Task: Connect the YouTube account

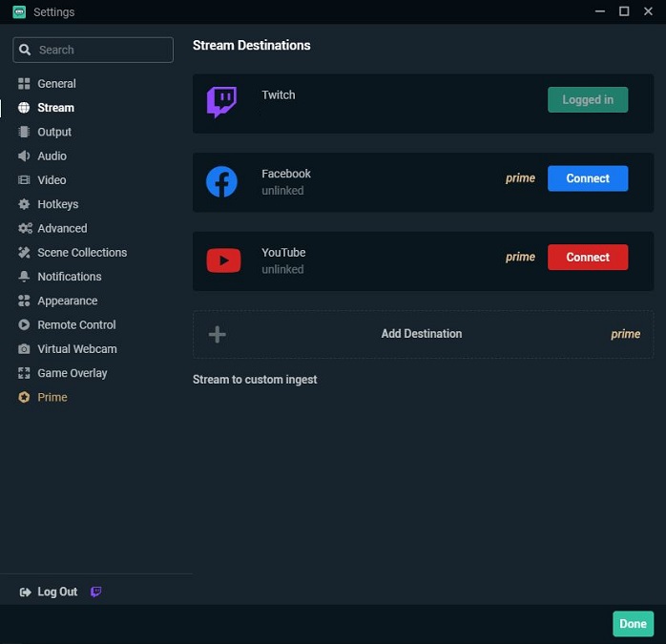Action: pyautogui.click(x=588, y=257)
